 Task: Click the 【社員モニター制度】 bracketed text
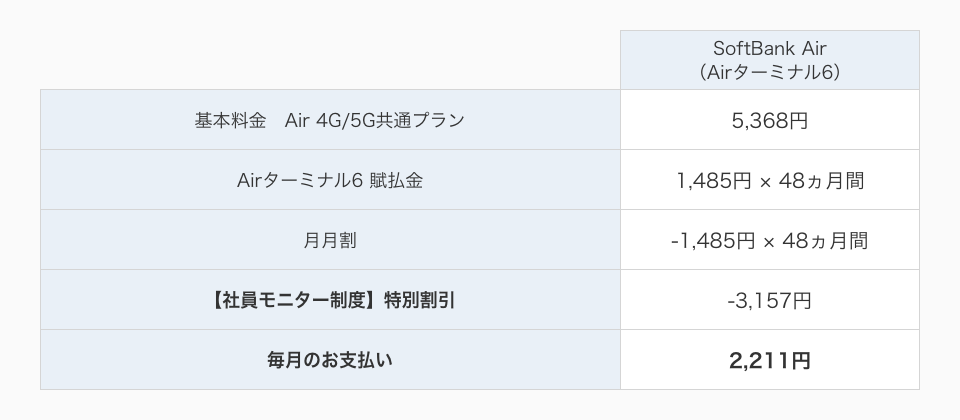[291, 300]
